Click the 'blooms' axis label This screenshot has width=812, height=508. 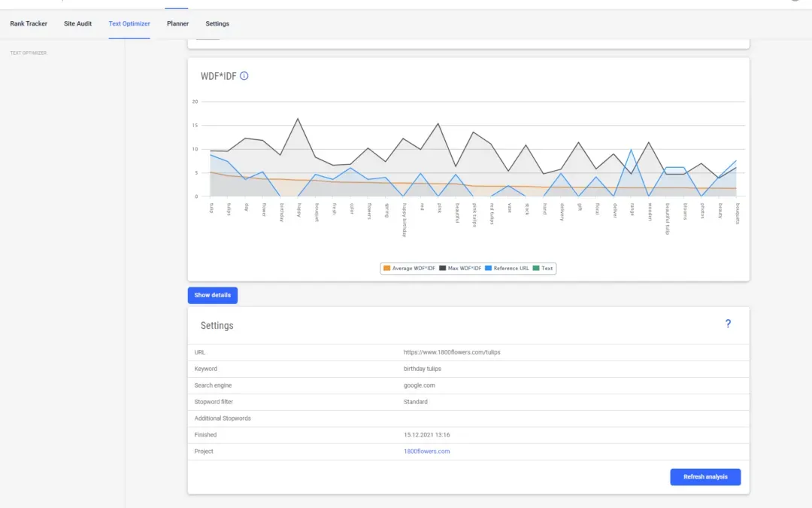(x=685, y=211)
